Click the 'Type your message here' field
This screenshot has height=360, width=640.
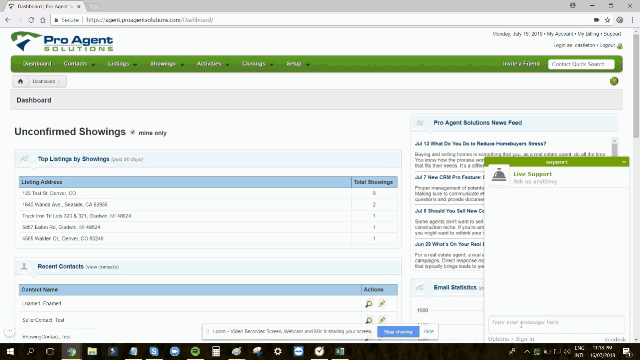tap(556, 324)
